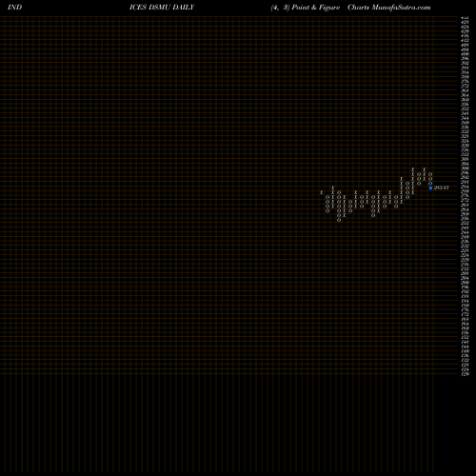Click the 'IND' label in the header
This screenshot has width=476, height=476.
pos(14,8)
